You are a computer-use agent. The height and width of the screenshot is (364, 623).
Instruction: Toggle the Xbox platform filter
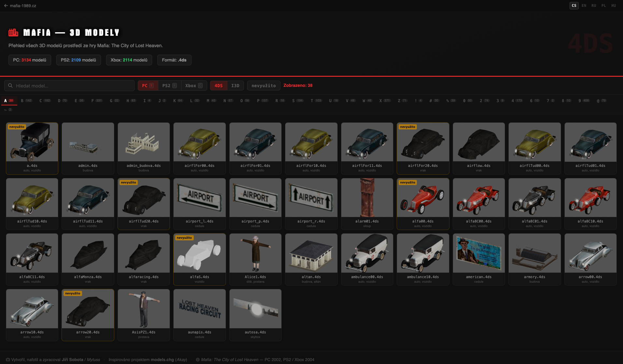(194, 86)
